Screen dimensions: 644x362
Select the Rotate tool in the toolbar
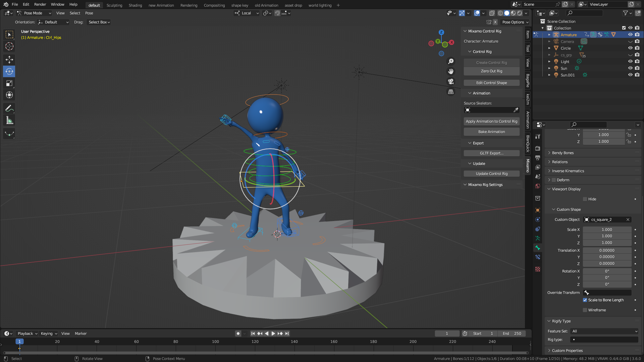coord(9,71)
